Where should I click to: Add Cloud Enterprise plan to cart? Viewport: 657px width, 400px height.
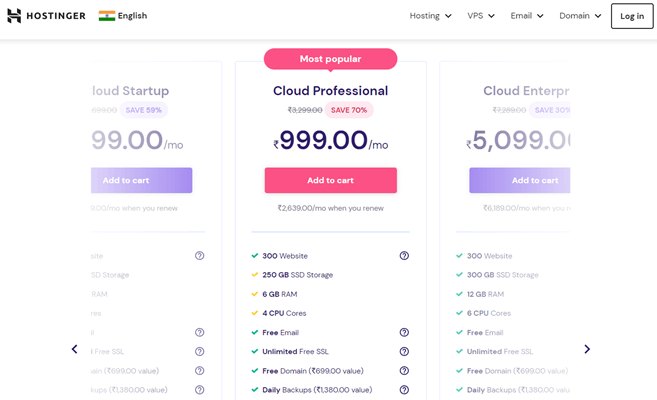520,181
